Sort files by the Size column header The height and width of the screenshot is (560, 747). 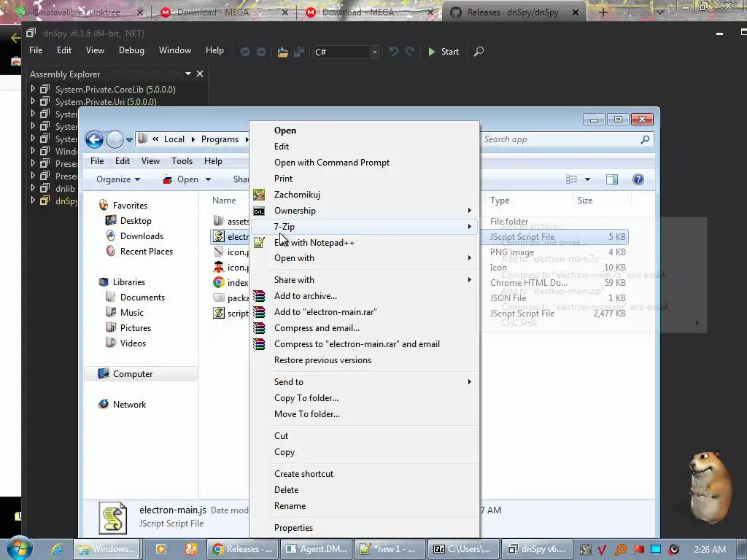602,201
